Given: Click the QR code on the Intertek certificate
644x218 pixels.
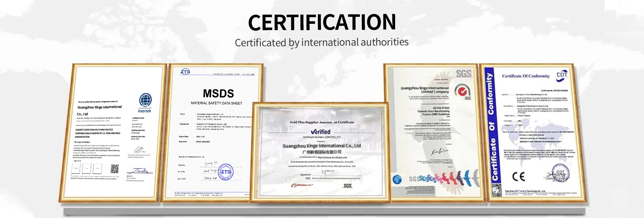Looking at the screenshot, I should pos(115,169).
